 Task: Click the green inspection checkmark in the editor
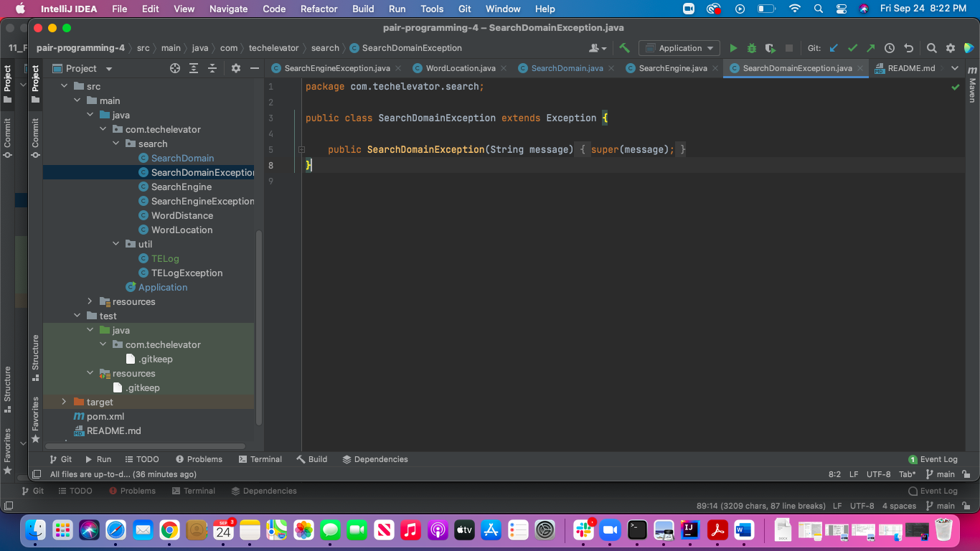[x=956, y=87]
